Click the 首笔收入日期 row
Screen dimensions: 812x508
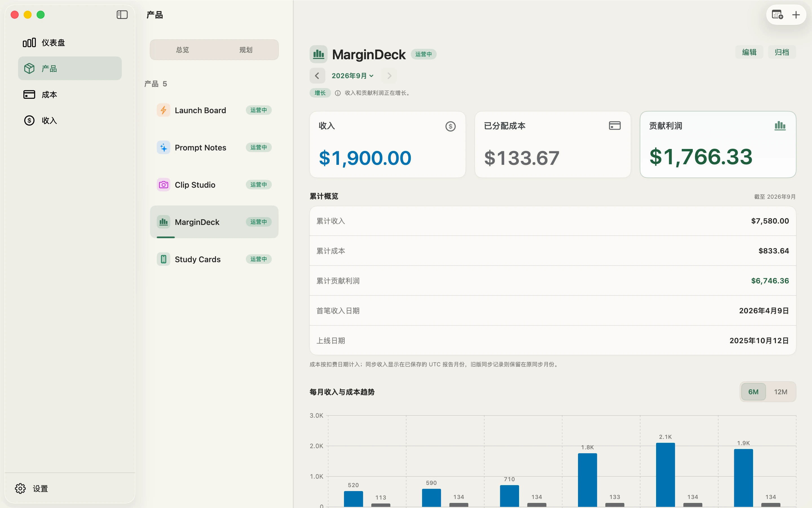tap(553, 311)
